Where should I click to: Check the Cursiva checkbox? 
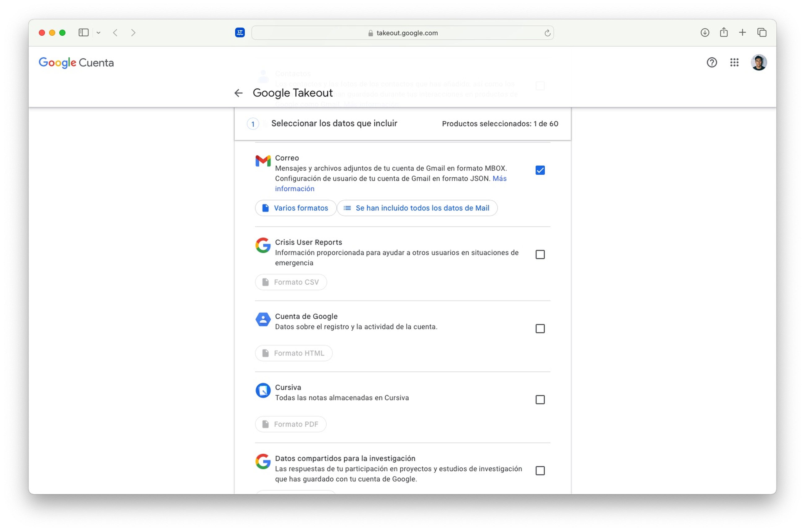coord(540,400)
